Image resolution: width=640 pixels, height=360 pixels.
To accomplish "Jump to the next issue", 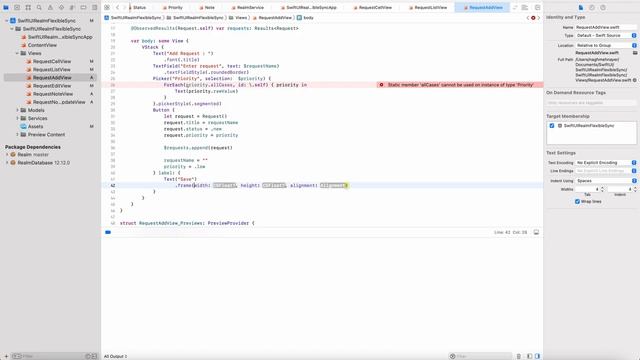I will pos(539,18).
